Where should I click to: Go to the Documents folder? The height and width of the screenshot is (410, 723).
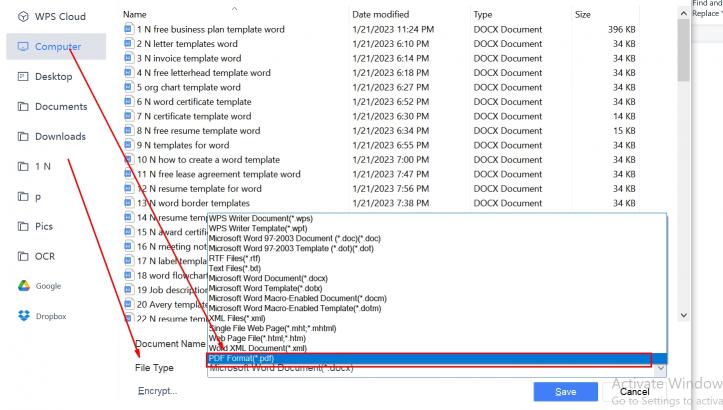coord(52,107)
